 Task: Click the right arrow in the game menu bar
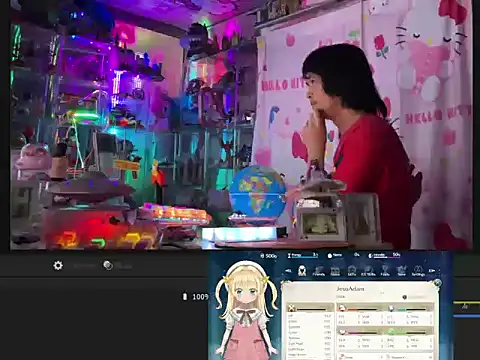point(432,271)
